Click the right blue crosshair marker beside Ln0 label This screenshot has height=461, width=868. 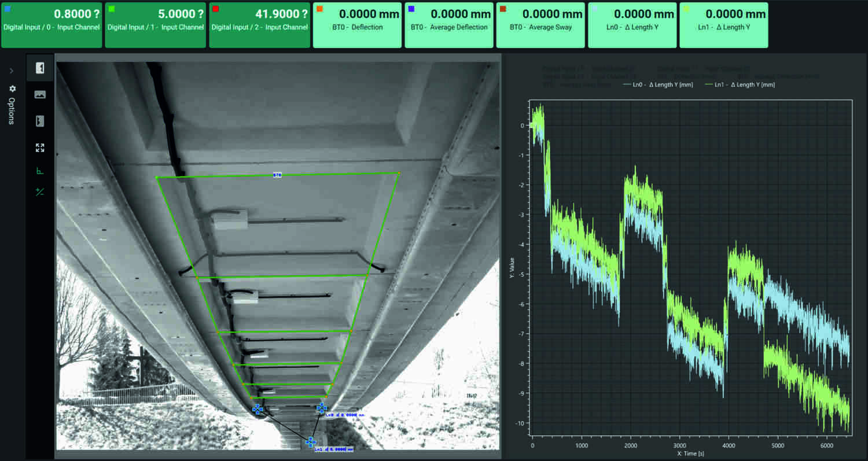pyautogui.click(x=322, y=408)
